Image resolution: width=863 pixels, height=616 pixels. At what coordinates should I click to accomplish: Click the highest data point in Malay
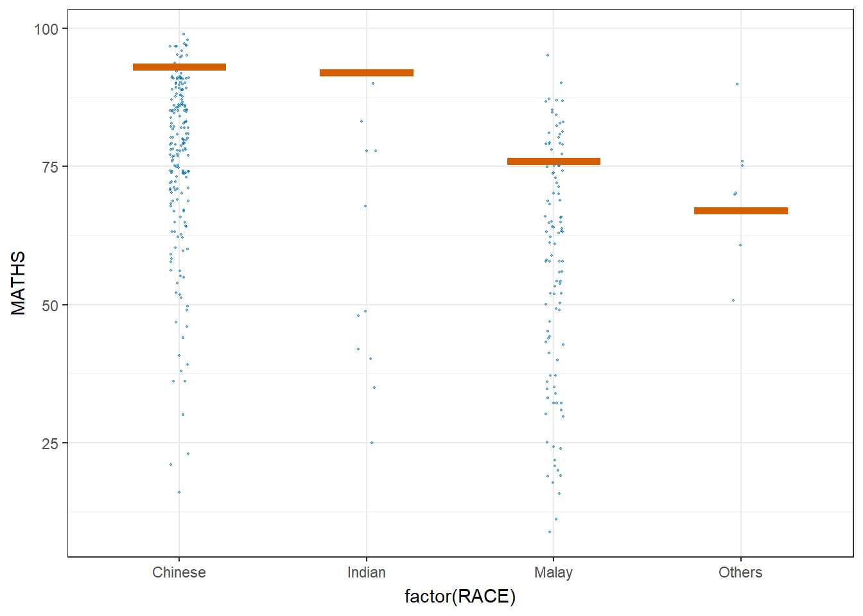548,55
